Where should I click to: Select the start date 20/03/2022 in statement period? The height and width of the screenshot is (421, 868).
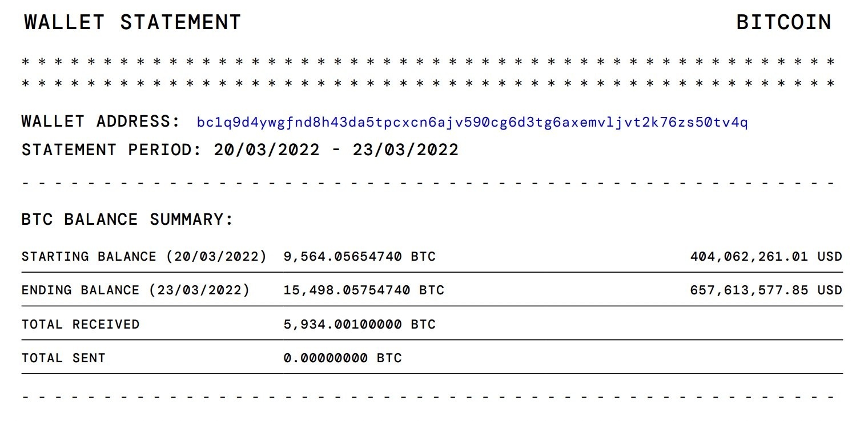[x=266, y=150]
